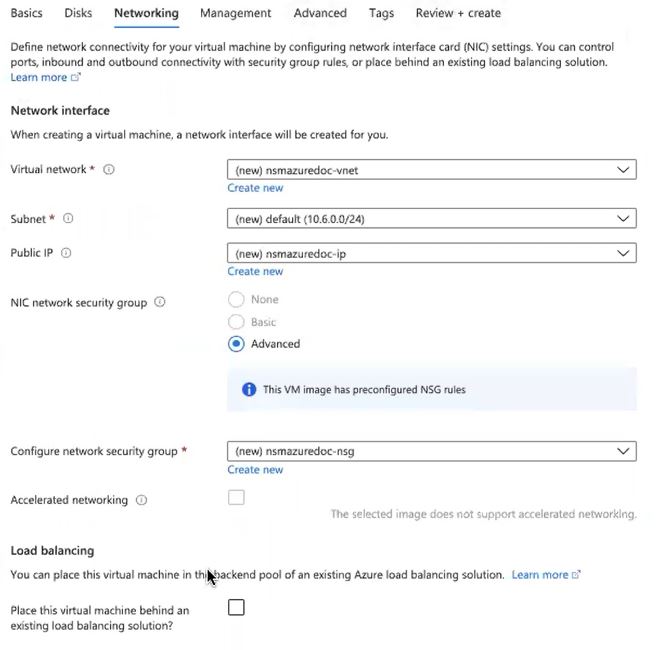This screenshot has height=650, width=656.
Task: Click info icon beside Accelerated networking
Action: (x=141, y=500)
